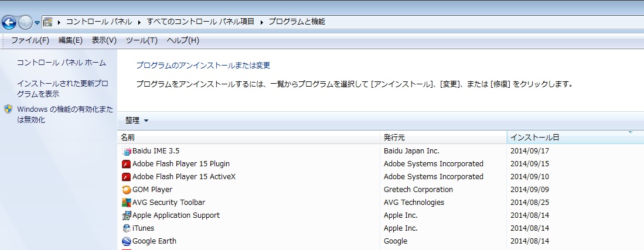
Task: Click the iTunes icon in list
Action: (x=126, y=228)
